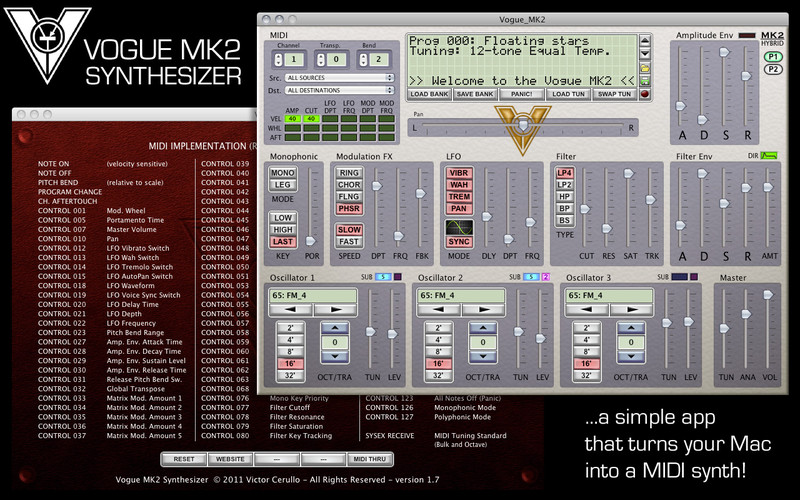Image resolution: width=800 pixels, height=500 pixels.
Task: Click the Pan slider handle
Action: tap(523, 125)
